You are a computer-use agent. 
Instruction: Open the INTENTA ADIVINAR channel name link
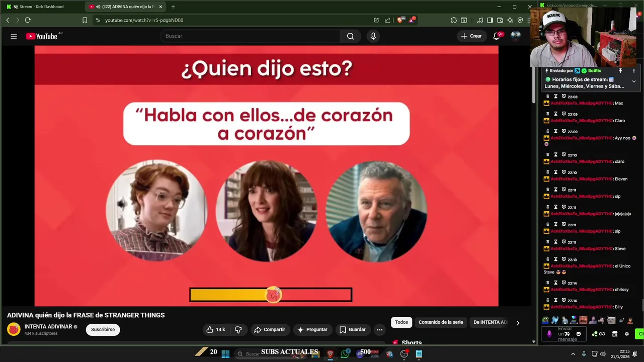tap(48, 327)
